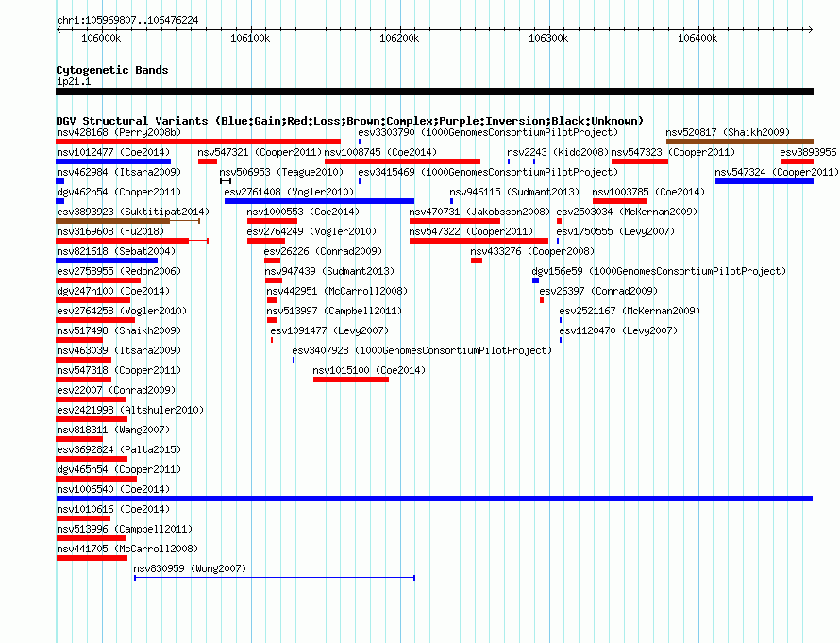Click esv2764258 (Vogler2010) label

pos(122,311)
